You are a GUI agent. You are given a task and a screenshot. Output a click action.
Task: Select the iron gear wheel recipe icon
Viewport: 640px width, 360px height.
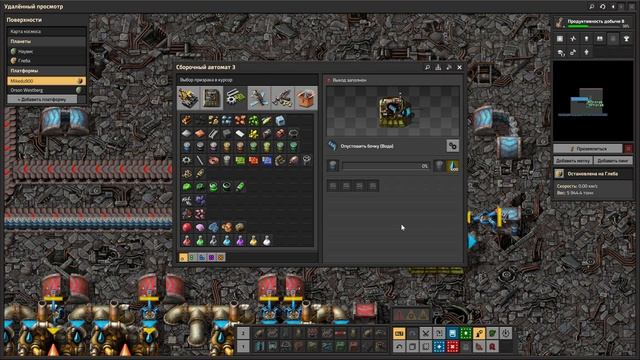pos(187,160)
